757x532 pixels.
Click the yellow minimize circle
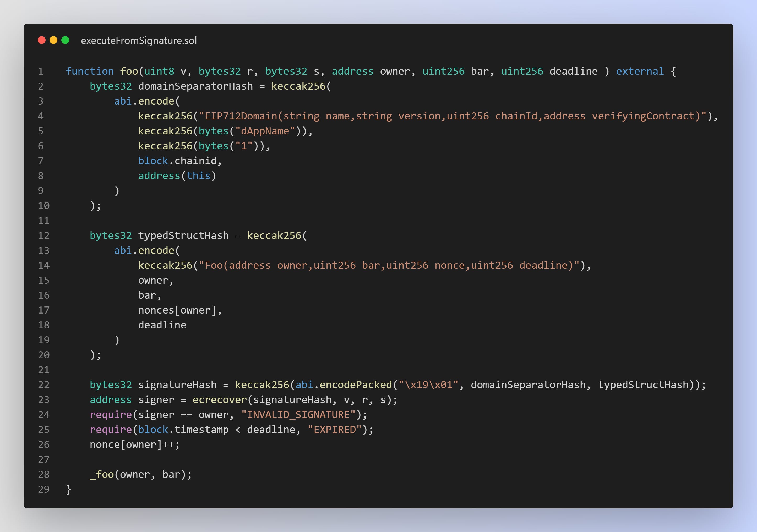53,40
